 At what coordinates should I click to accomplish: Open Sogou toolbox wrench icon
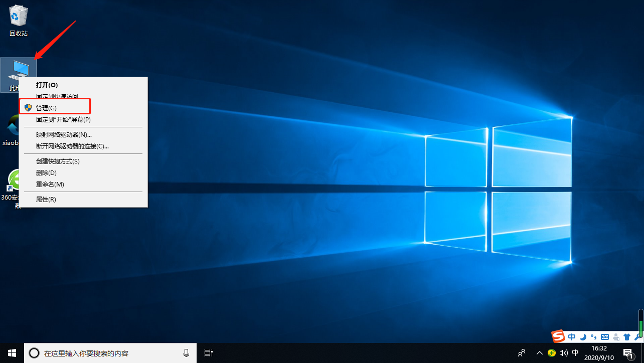(x=637, y=336)
